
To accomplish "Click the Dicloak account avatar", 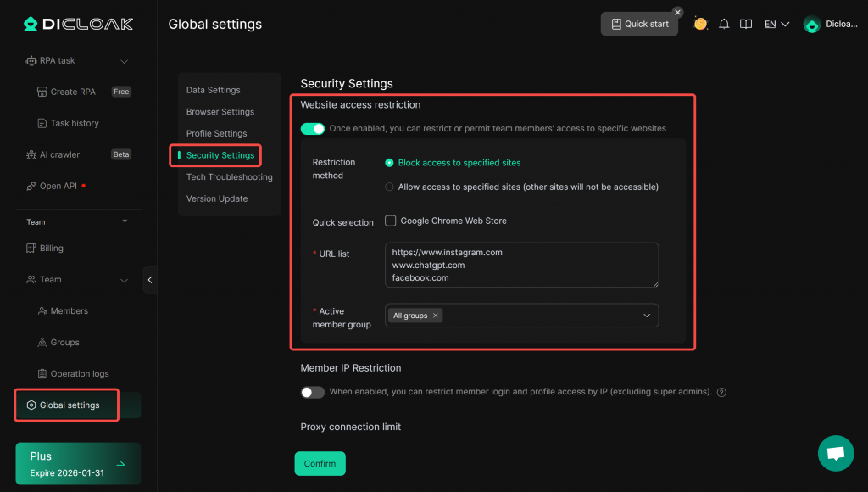I will point(812,25).
